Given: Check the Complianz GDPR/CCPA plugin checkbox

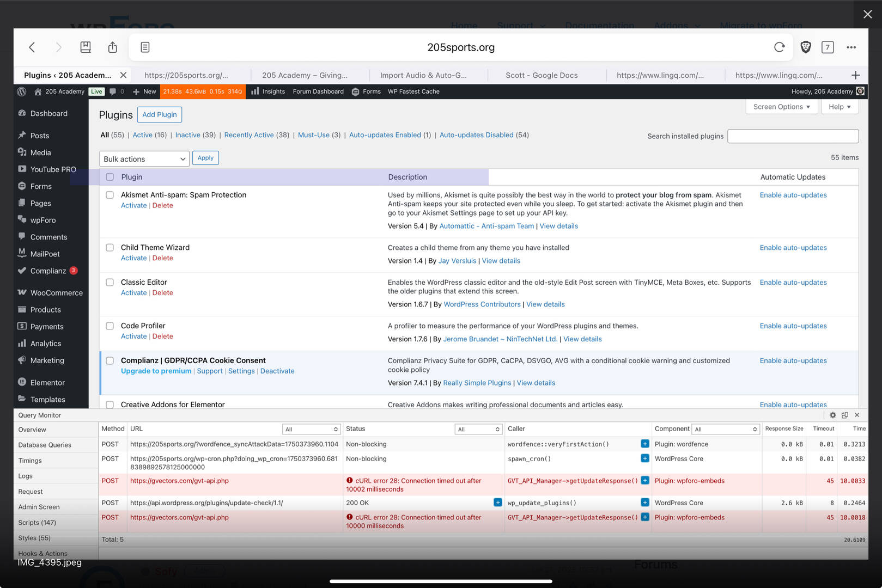Looking at the screenshot, I should [110, 361].
